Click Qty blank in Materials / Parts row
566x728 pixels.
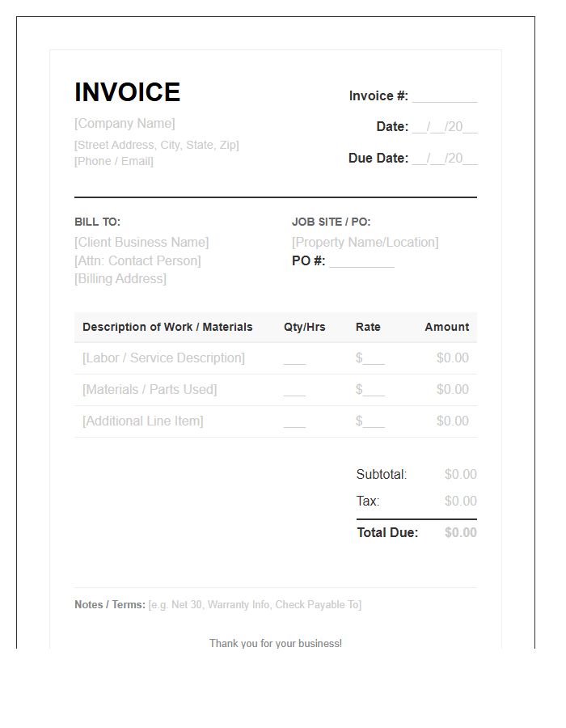(x=294, y=391)
